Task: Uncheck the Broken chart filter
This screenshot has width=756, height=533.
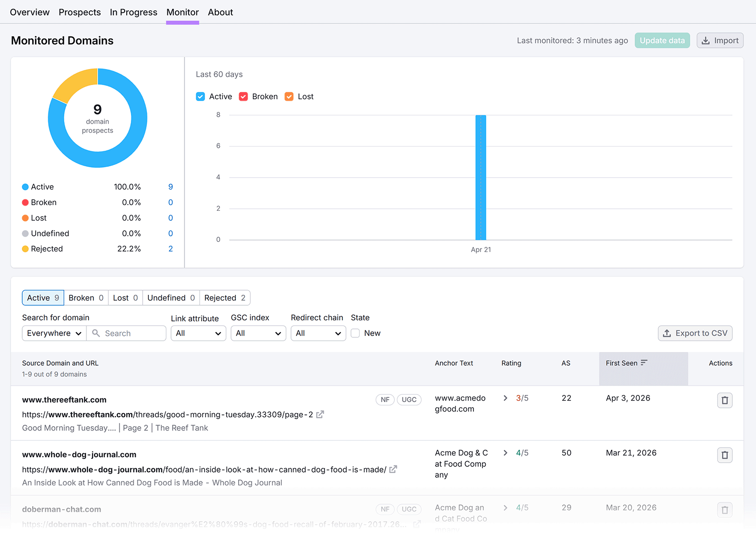Action: coord(243,96)
